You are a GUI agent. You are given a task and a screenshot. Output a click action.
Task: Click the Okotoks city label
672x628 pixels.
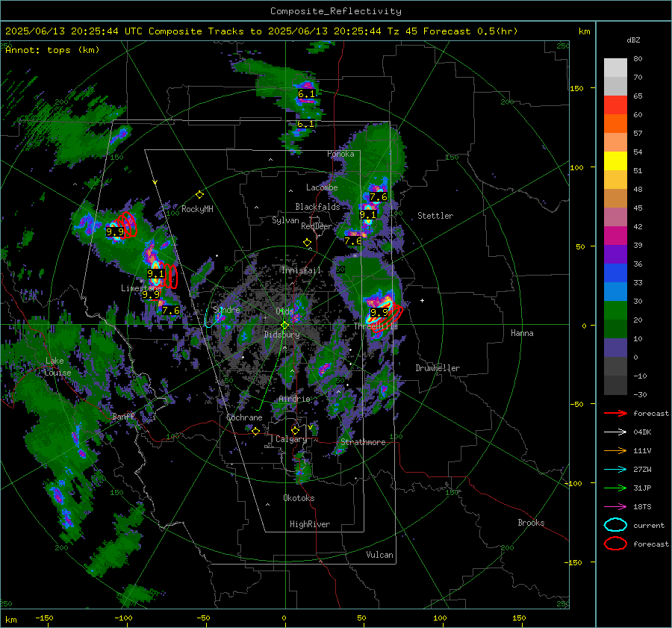(x=299, y=498)
